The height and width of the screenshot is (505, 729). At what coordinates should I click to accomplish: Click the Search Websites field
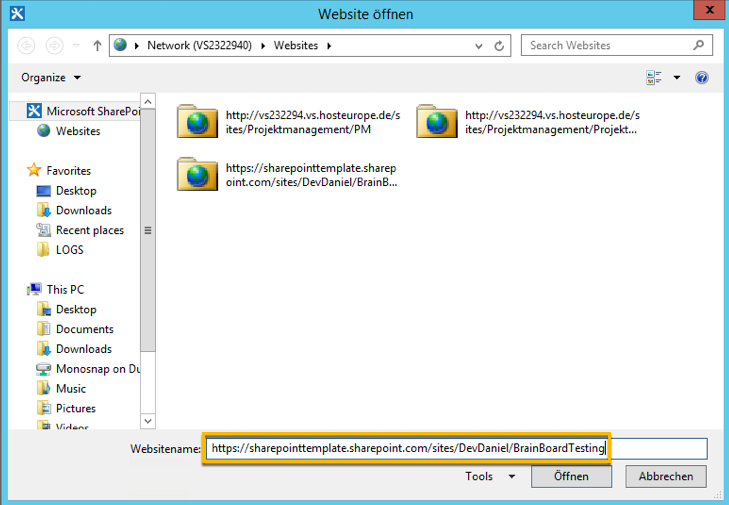coord(616,46)
